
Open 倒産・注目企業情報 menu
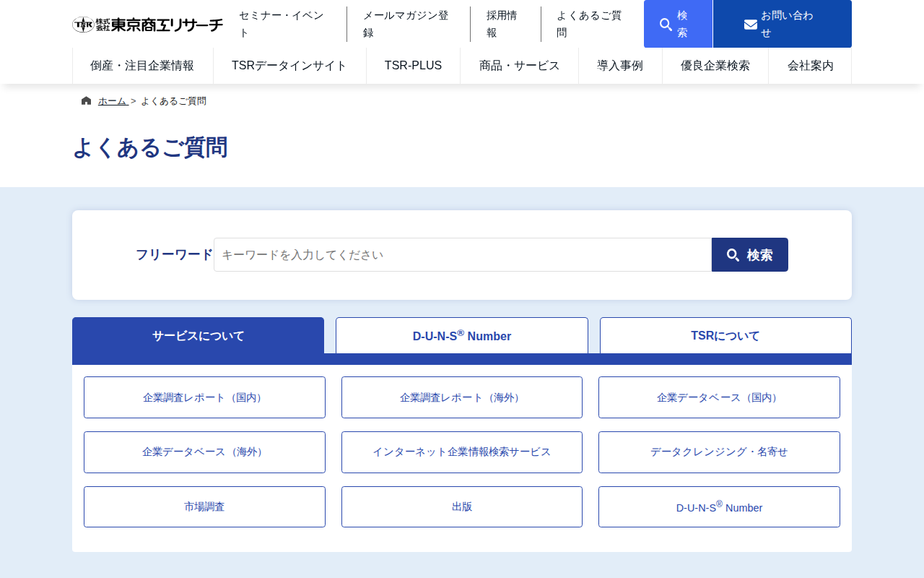pyautogui.click(x=142, y=66)
